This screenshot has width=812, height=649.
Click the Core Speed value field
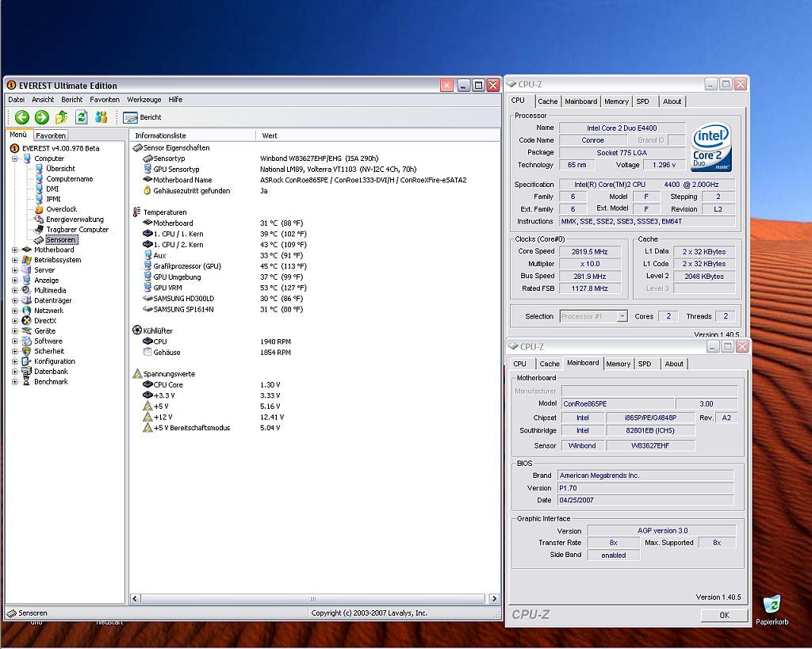pyautogui.click(x=589, y=251)
